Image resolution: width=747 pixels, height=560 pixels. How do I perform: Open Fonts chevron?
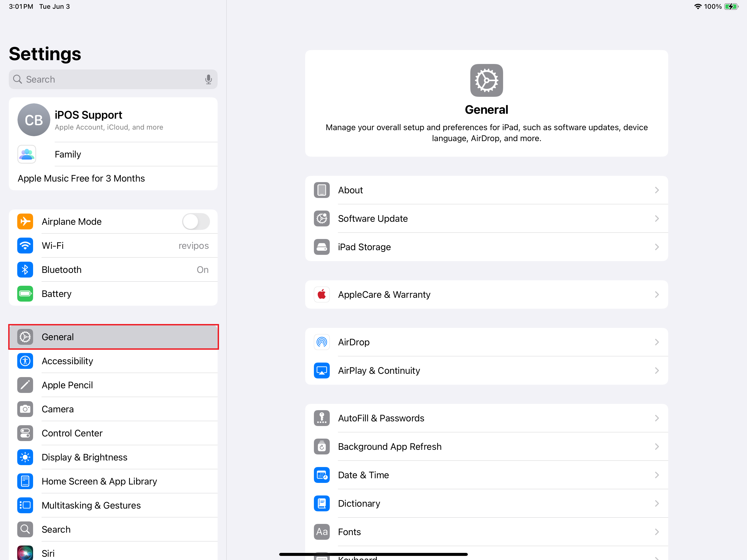[x=657, y=532]
